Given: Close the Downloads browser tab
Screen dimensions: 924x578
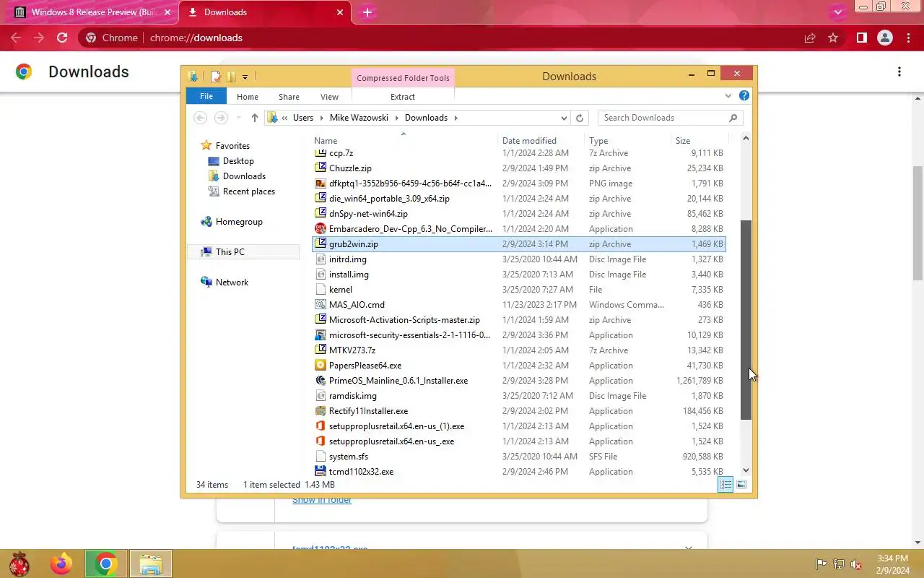Looking at the screenshot, I should (x=340, y=12).
